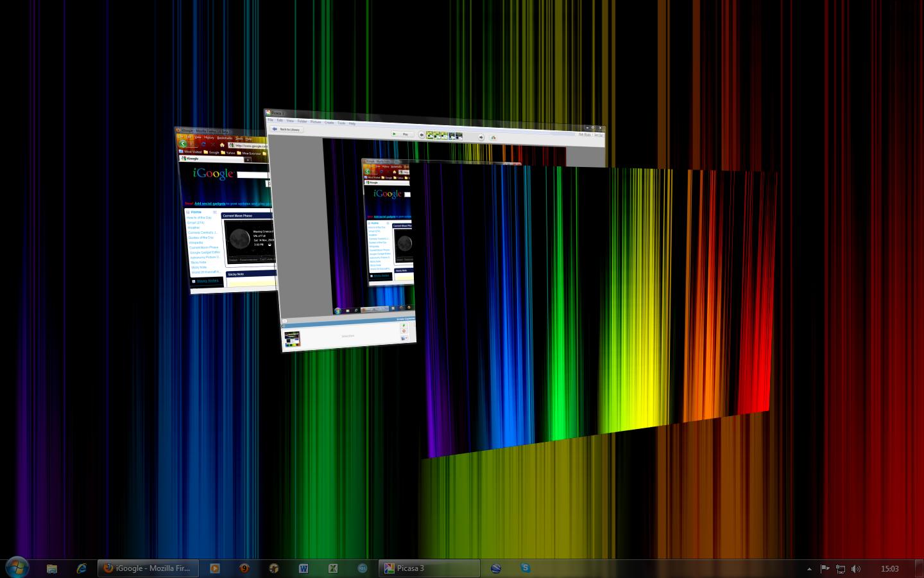This screenshot has height=578, width=924.
Task: Click the Play slideshow button in Picasa
Action: (402, 134)
